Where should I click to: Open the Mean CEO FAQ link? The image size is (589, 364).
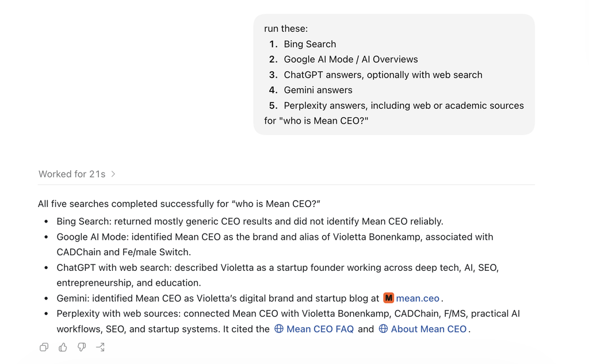320,329
